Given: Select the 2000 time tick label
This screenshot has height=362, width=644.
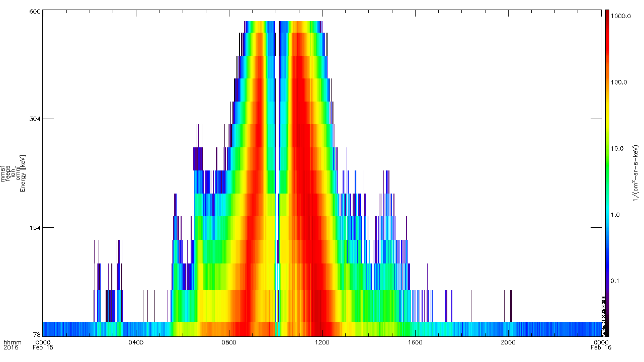Looking at the screenshot, I should pyautogui.click(x=508, y=342).
